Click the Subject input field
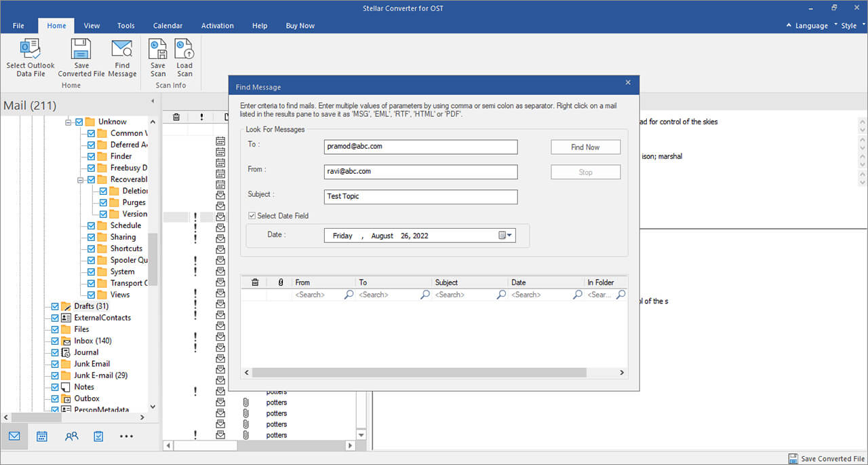This screenshot has width=868, height=465. [x=420, y=197]
